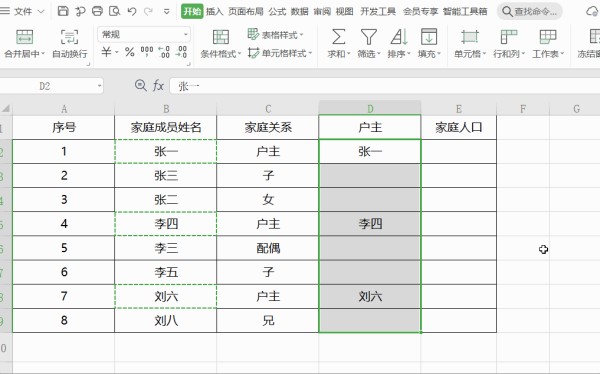Select column G header

[x=576, y=109]
